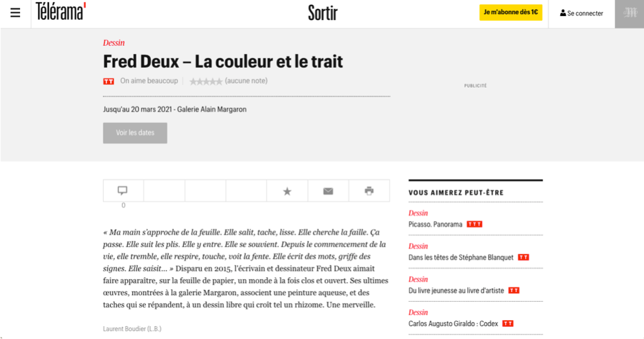Open the Sortir section heading
Screen dimensions: 644x339
(323, 13)
